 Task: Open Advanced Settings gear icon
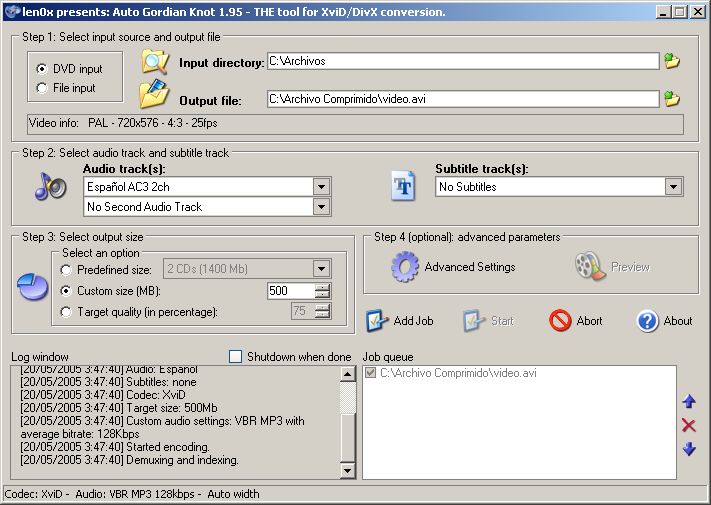[x=404, y=267]
